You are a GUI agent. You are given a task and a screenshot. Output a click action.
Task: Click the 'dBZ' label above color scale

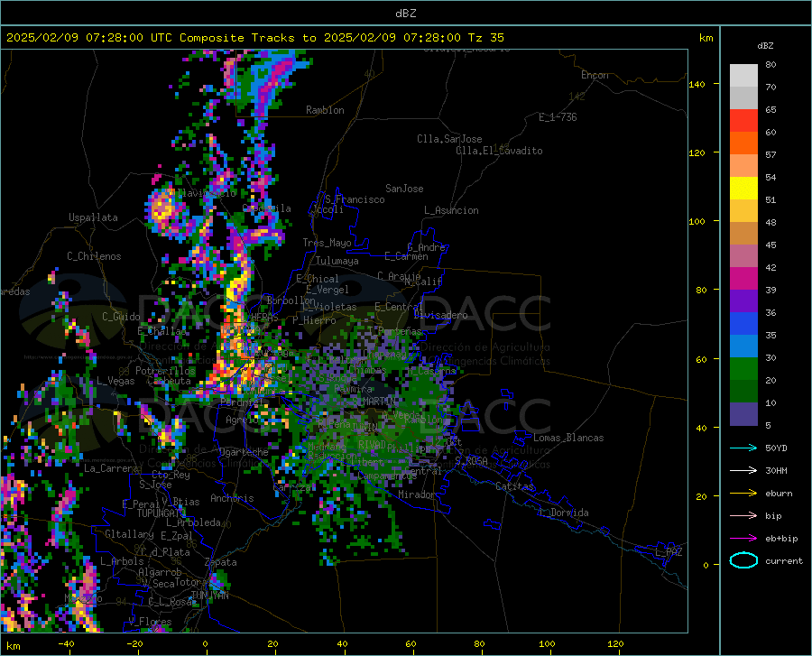coord(765,45)
